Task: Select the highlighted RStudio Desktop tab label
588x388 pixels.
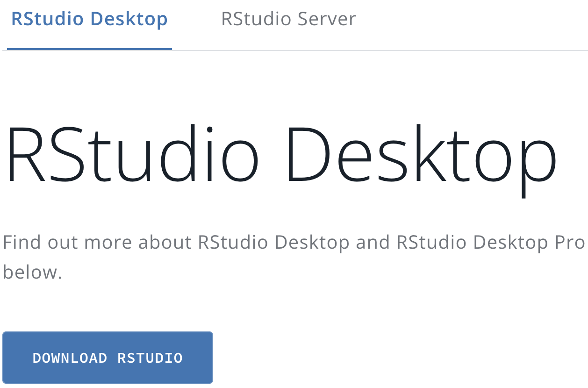Action: [89, 19]
